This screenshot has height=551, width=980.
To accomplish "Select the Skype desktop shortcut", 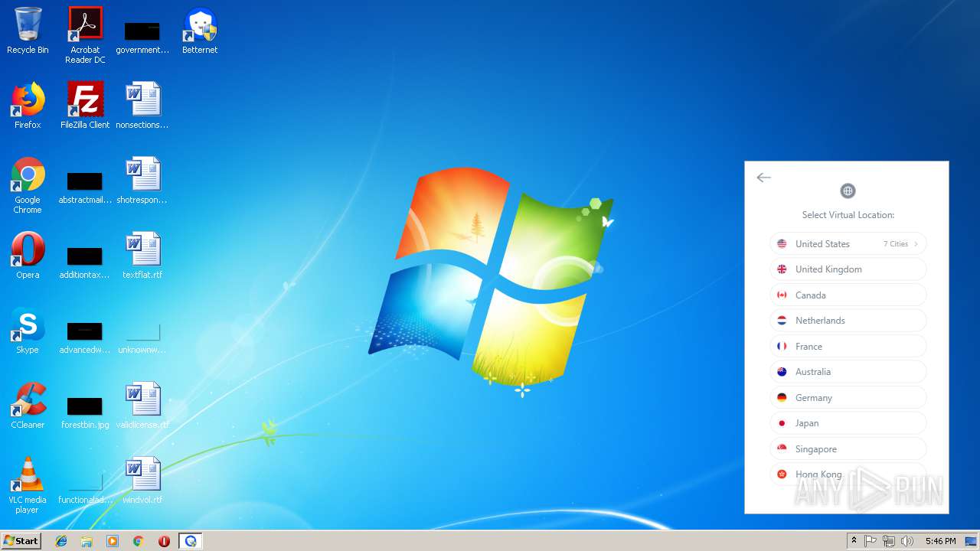I will click(x=28, y=331).
